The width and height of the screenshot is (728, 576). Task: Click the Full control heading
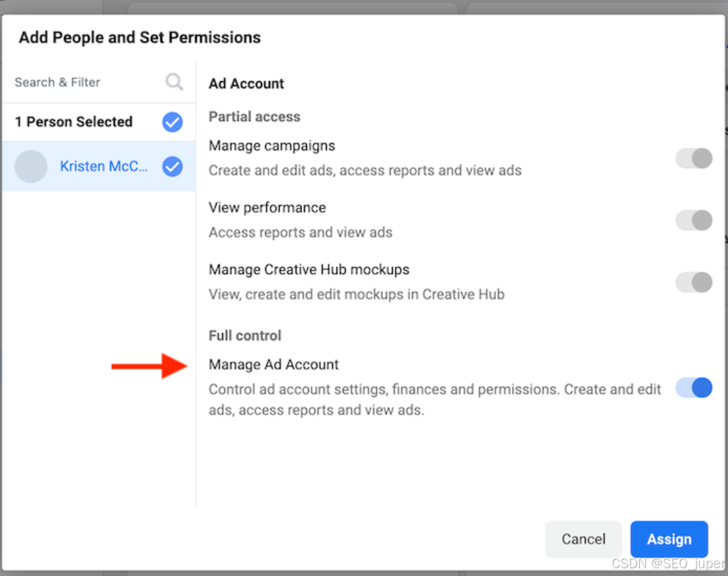245,335
